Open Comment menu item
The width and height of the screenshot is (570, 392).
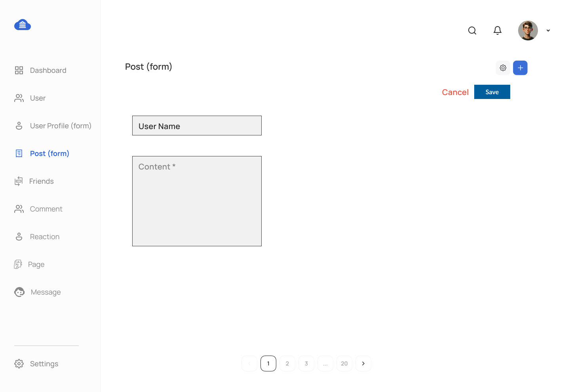(x=46, y=209)
